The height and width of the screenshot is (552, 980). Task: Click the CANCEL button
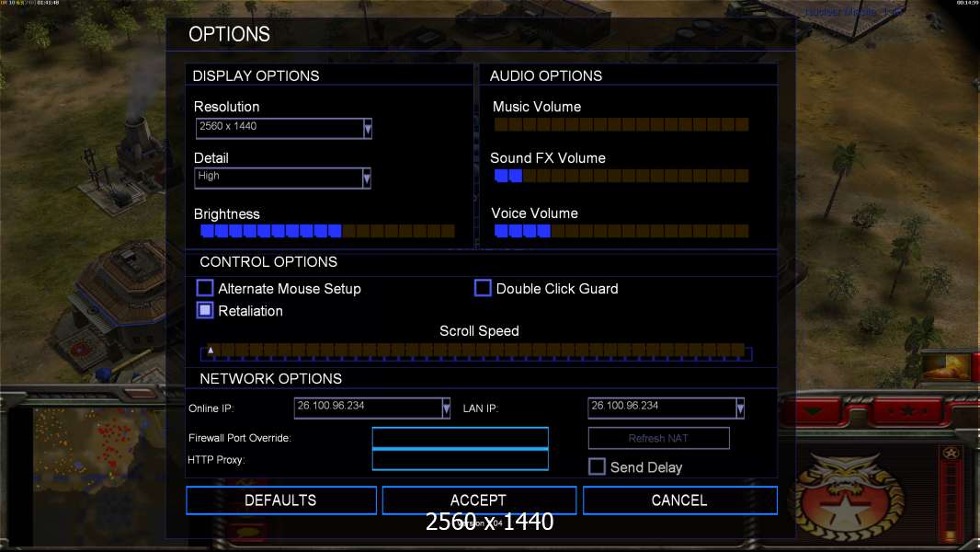pyautogui.click(x=680, y=500)
